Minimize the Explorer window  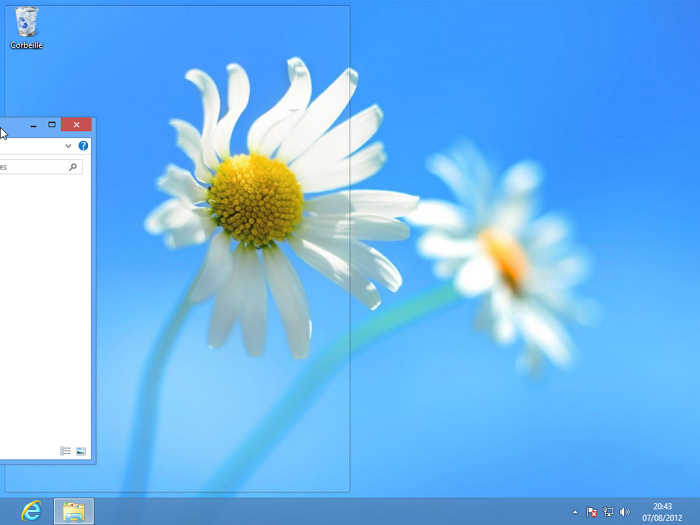34,125
